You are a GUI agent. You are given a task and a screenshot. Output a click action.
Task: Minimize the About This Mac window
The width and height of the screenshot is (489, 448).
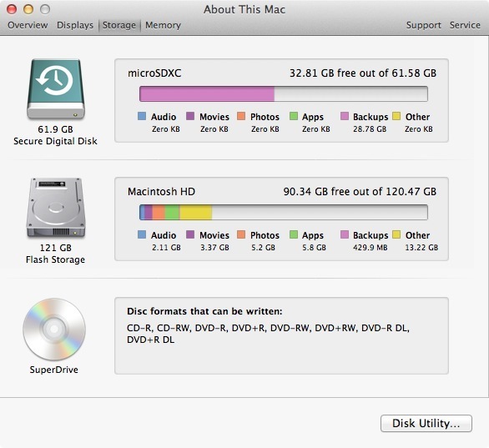[x=28, y=9]
